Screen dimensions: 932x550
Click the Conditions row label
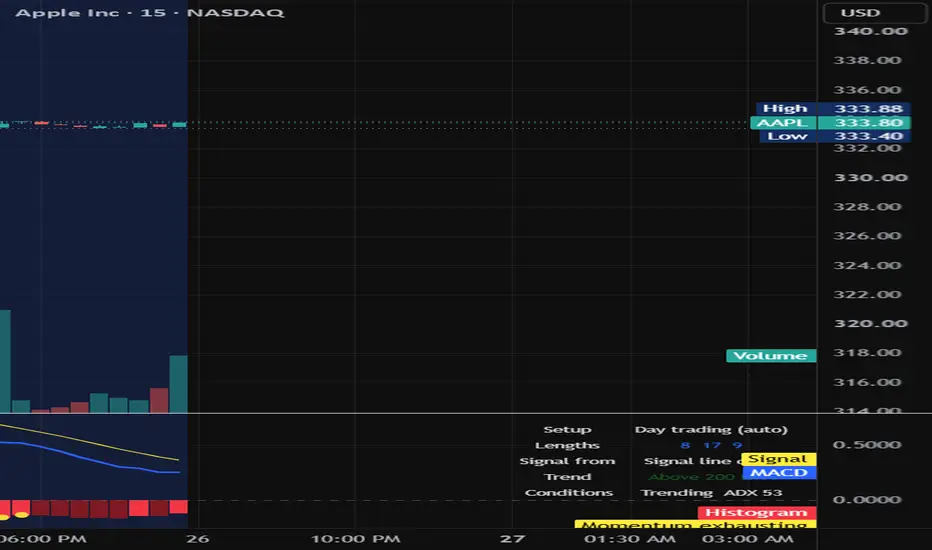pos(569,492)
